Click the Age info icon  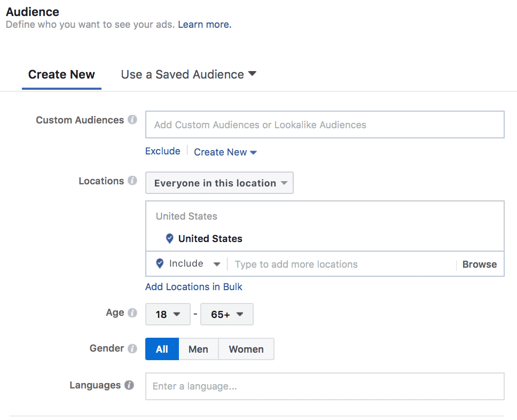(x=132, y=313)
